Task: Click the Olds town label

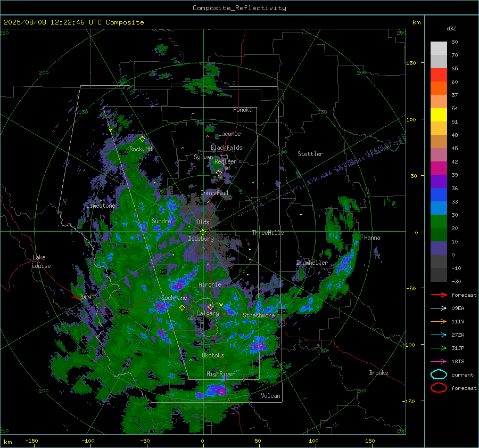Action: (203, 222)
